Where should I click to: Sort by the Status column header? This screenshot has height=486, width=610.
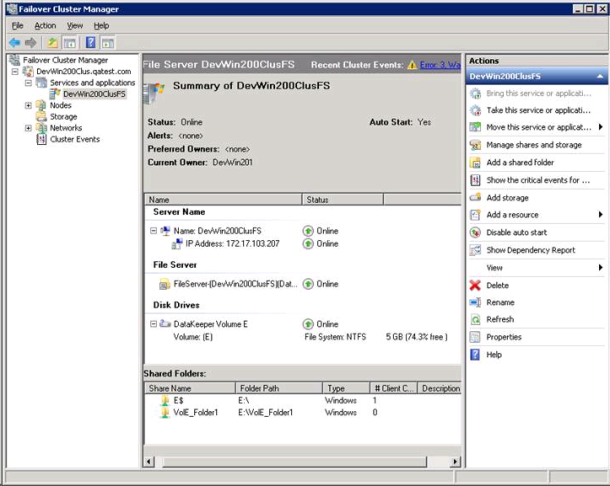[343, 200]
